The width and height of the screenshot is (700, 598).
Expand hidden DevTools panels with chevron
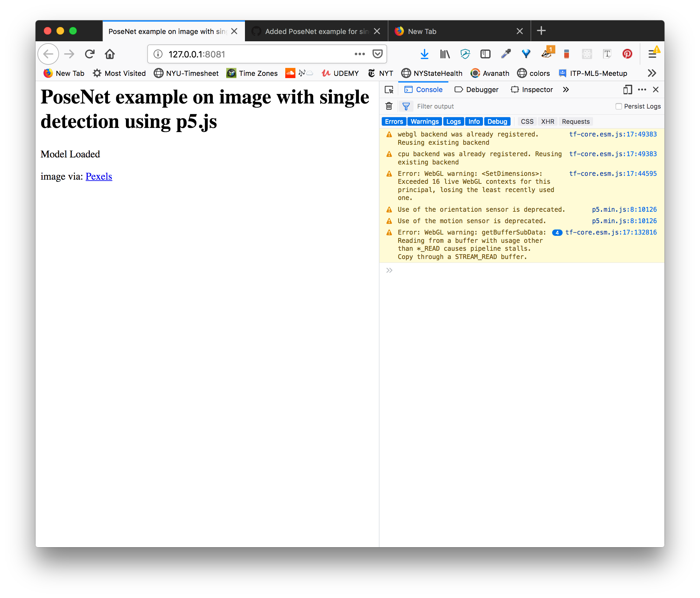[x=566, y=90]
